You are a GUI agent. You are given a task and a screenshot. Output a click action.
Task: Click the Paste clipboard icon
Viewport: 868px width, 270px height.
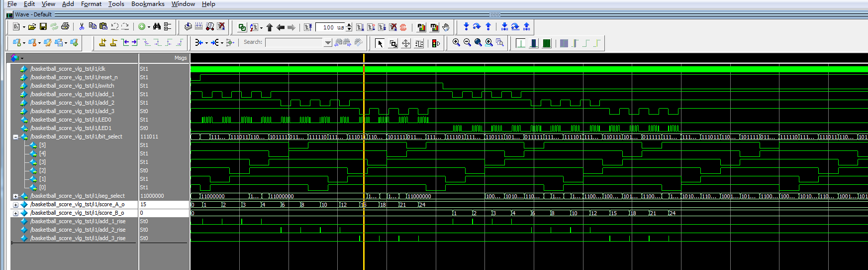point(103,27)
